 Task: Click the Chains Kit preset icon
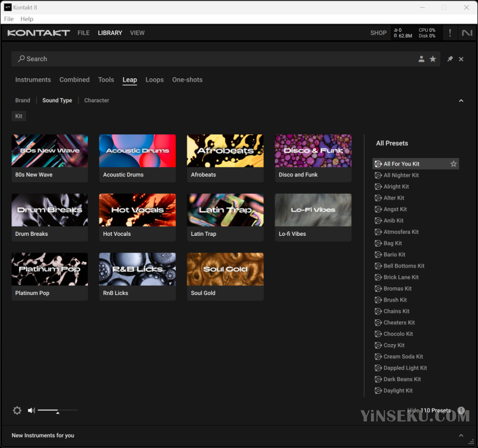click(x=378, y=311)
